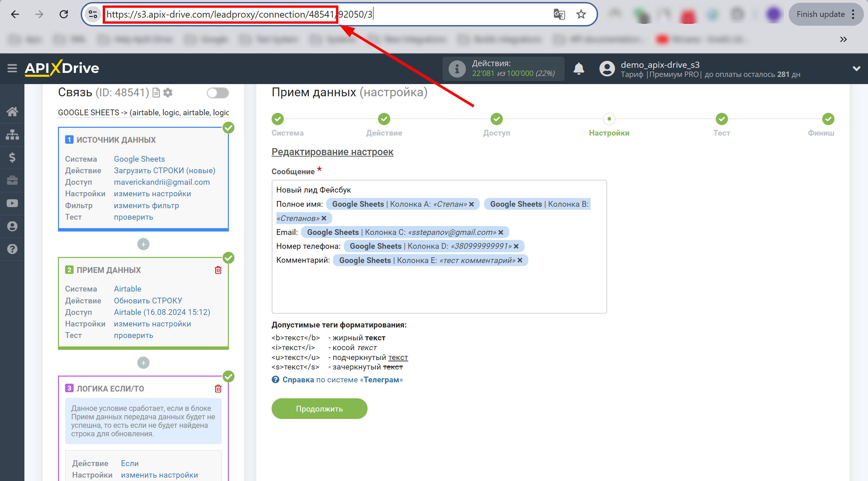This screenshot has width=868, height=481.
Task: Open Загрузить СТРОКИ (новые) action link
Action: [164, 171]
